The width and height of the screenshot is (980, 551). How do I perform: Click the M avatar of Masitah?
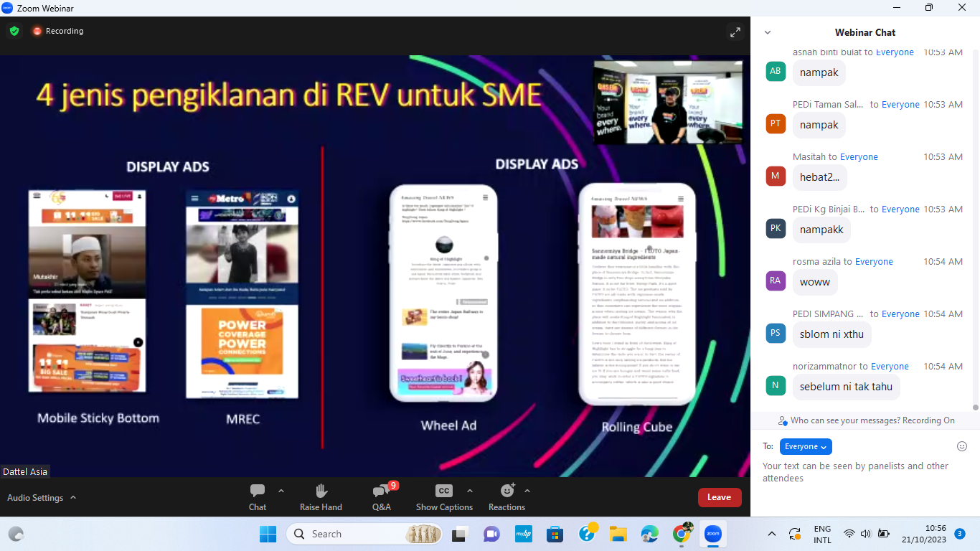776,176
